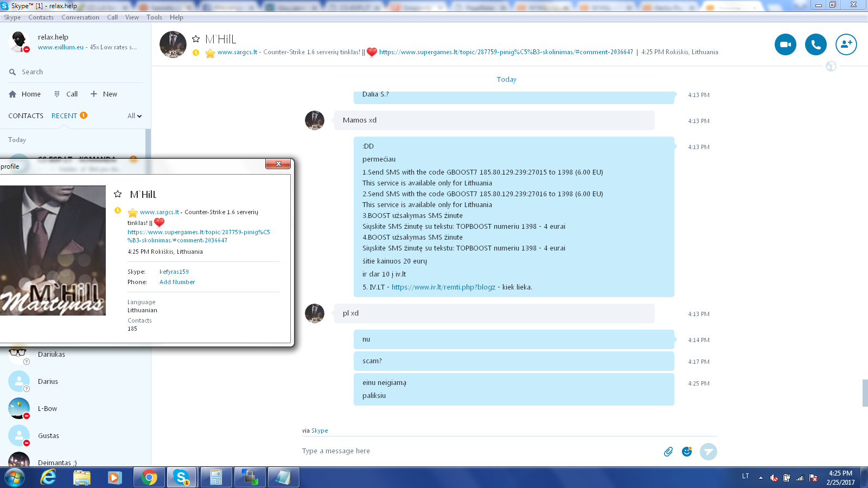Screen dimensions: 868x488
Task: Open the Contacts menu
Action: [41, 17]
